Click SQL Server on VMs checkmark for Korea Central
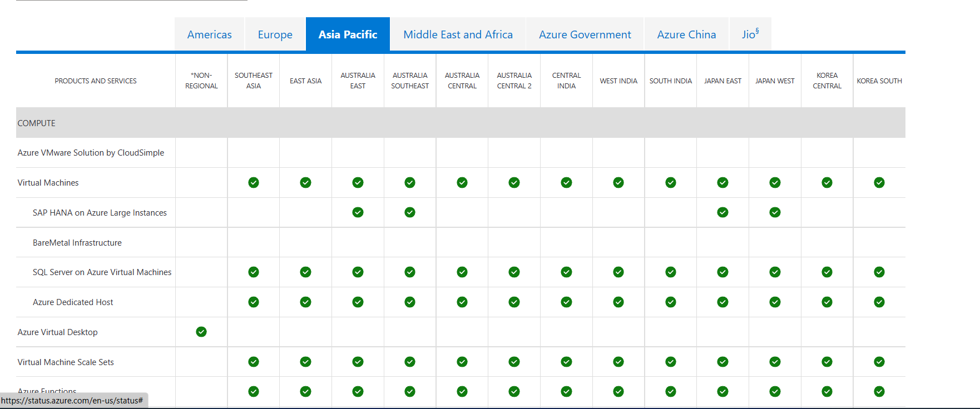 (827, 272)
